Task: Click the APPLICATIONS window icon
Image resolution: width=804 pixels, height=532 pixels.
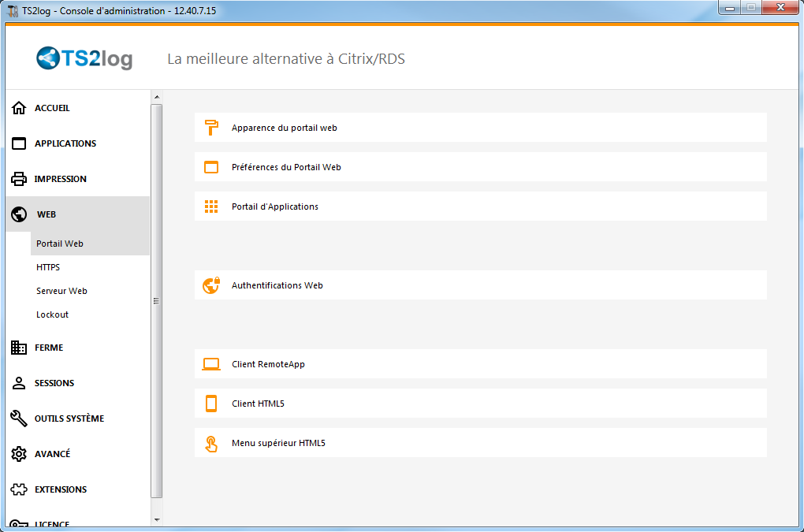Action: 19,143
